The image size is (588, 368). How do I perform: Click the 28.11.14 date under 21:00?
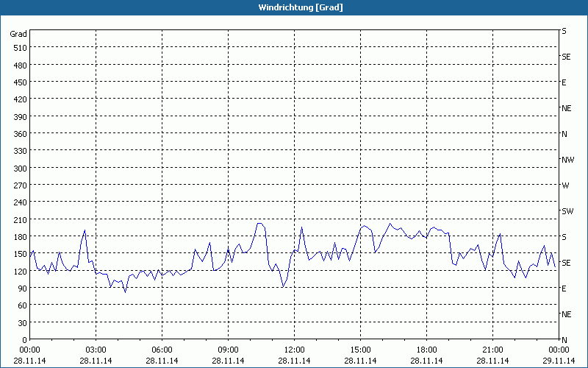tap(492, 361)
